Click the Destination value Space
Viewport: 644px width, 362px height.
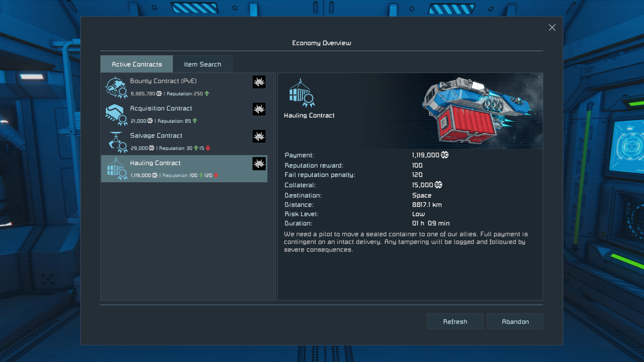pos(422,195)
